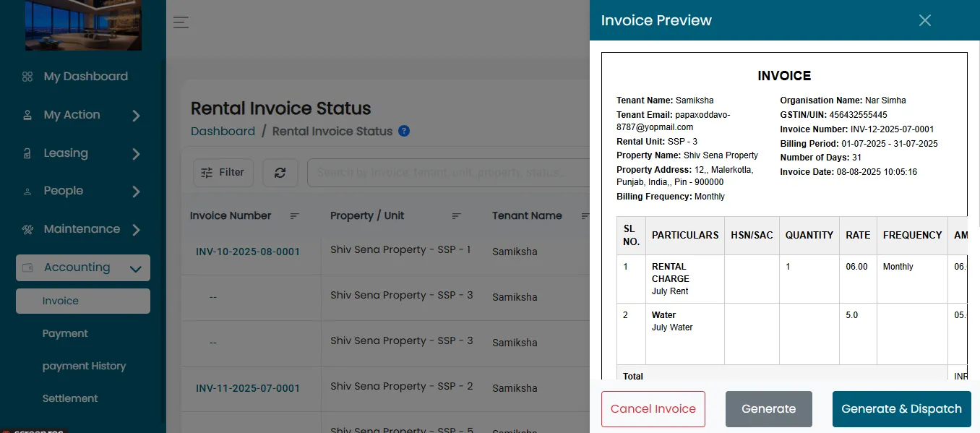Click the My Action person icon

(x=27, y=115)
